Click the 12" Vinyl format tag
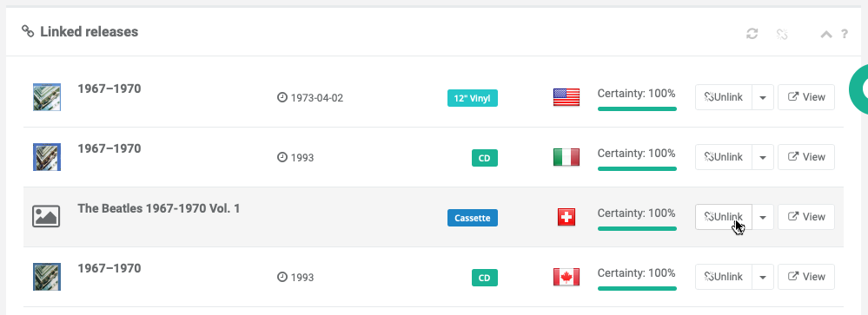Viewport: 868px width, 315px height. coord(472,98)
